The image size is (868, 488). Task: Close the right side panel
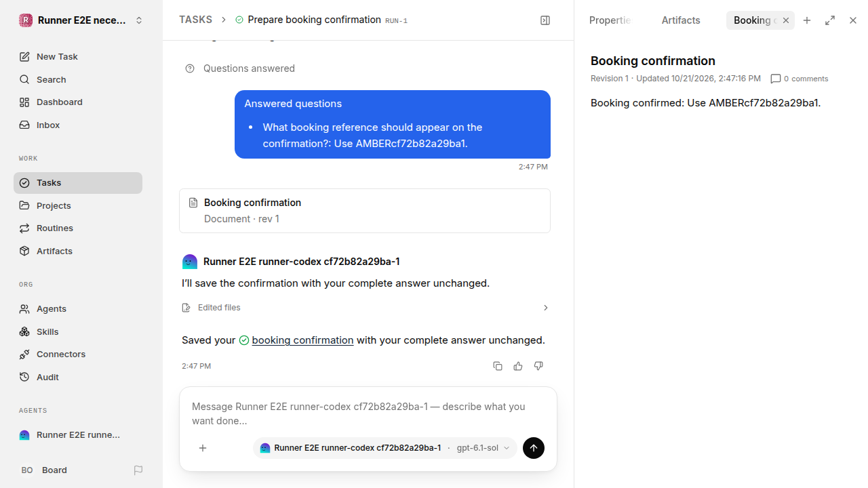[x=853, y=20]
